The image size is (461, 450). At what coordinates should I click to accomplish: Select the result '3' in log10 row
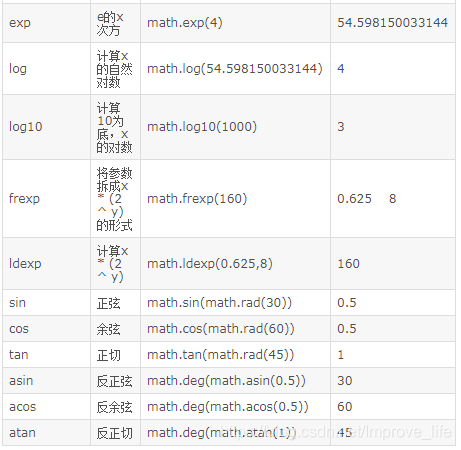[341, 127]
